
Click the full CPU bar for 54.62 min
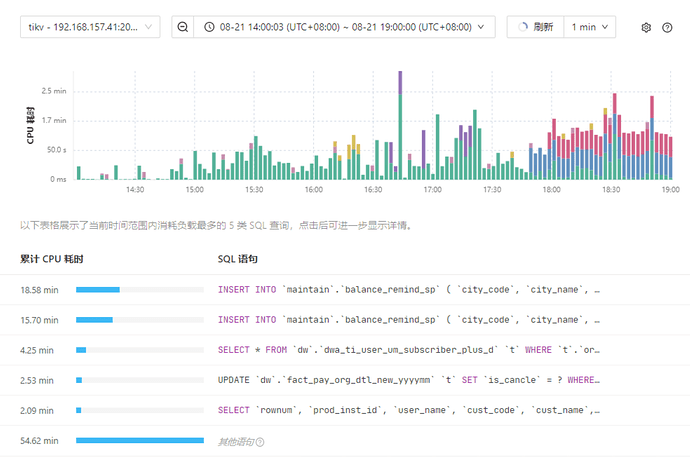140,440
